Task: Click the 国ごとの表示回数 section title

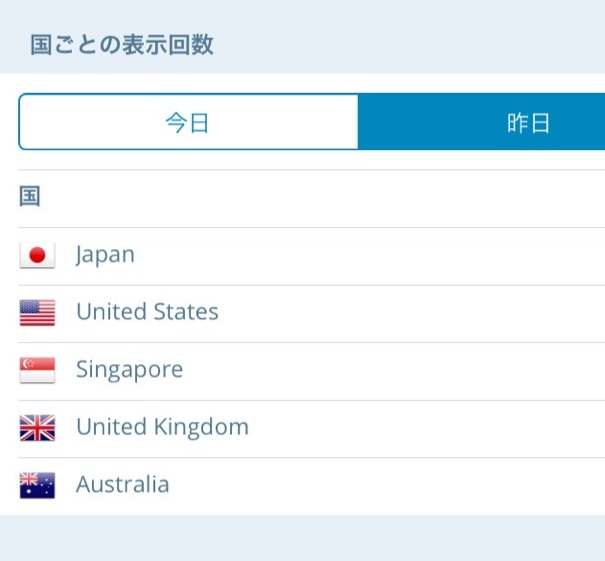Action: point(121,45)
